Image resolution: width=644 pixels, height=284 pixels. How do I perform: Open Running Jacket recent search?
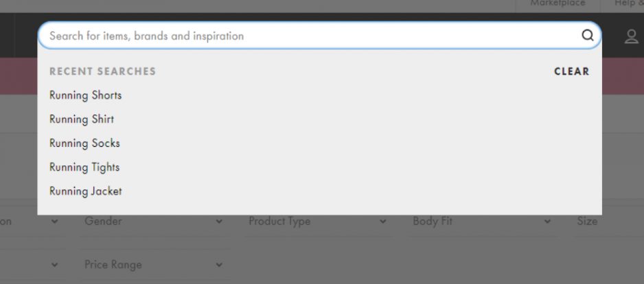(85, 191)
